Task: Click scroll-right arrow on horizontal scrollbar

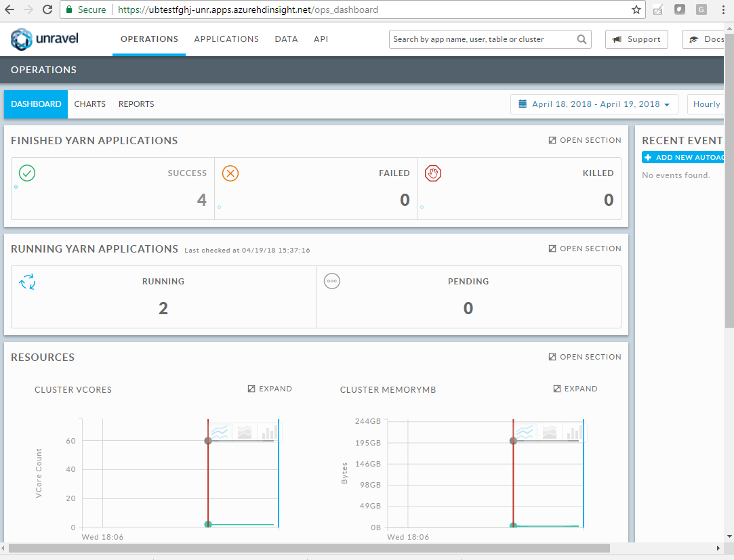Action: tap(718, 548)
